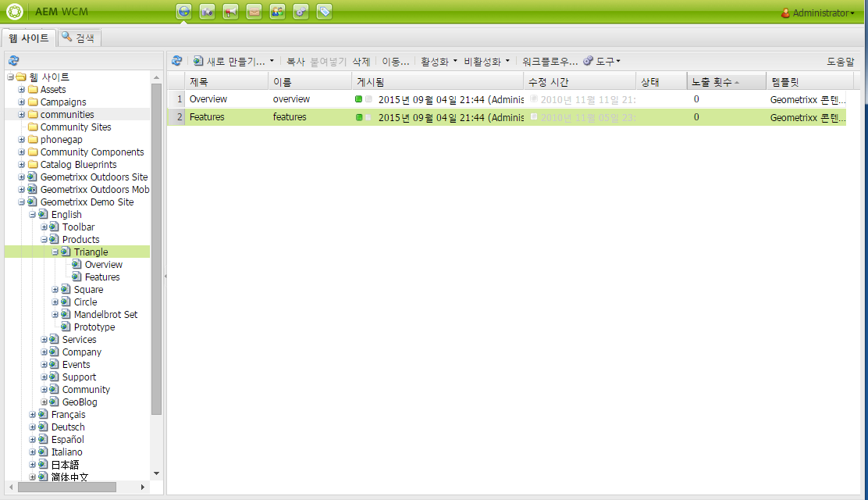Open the 새로 만들기 dropdown arrow

[x=272, y=61]
